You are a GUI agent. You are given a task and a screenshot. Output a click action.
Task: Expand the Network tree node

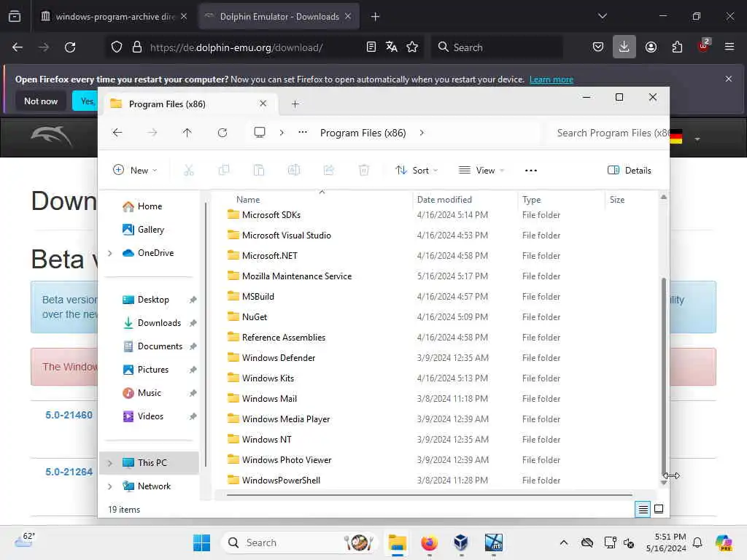110,486
